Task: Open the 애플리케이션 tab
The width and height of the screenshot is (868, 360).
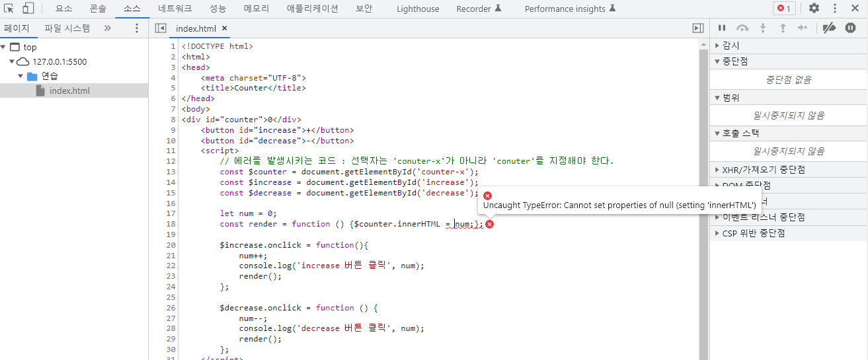Action: tap(312, 9)
